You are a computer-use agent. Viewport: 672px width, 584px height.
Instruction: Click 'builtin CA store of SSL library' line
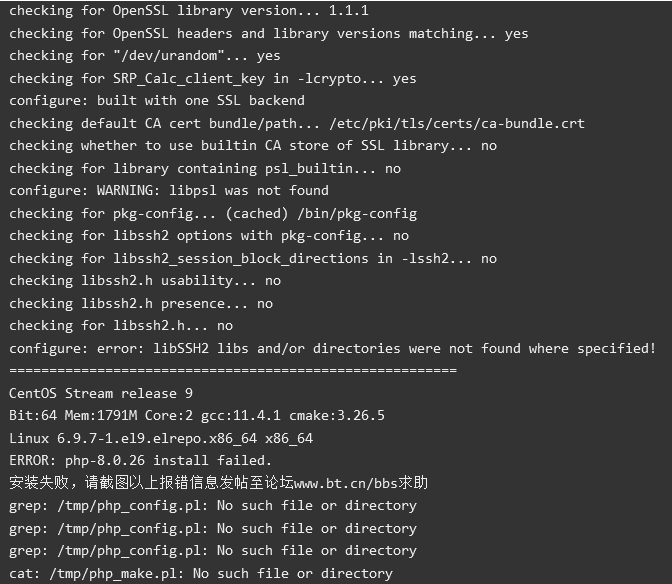tap(253, 146)
